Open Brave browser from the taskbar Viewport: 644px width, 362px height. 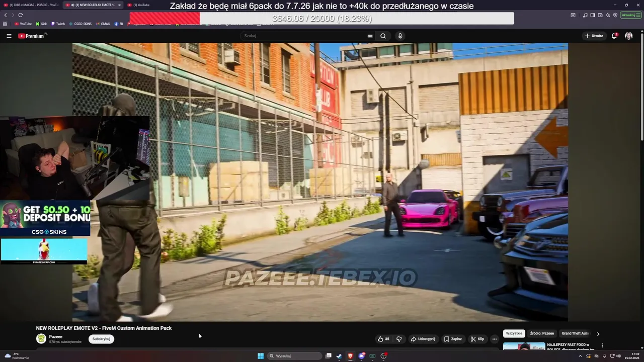tap(350, 356)
